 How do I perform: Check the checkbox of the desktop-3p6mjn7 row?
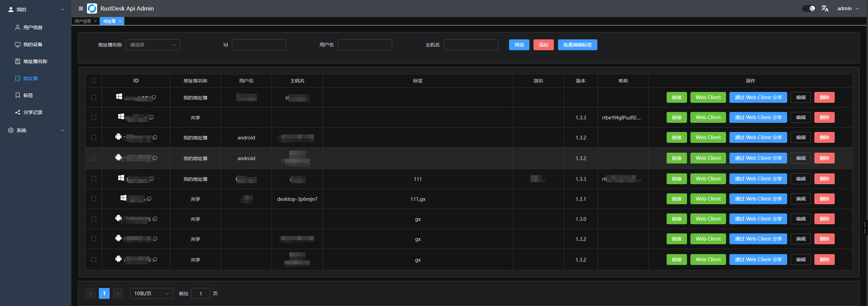(x=94, y=199)
